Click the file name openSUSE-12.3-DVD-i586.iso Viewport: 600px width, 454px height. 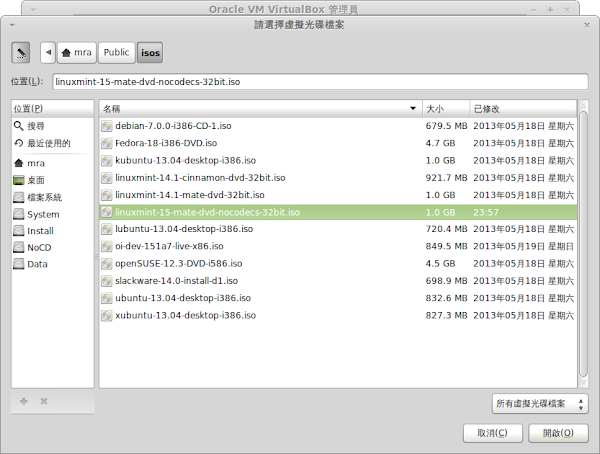179,263
